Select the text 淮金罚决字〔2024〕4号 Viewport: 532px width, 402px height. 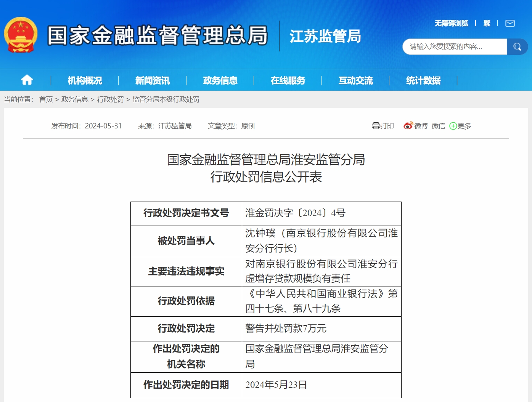[x=295, y=213]
